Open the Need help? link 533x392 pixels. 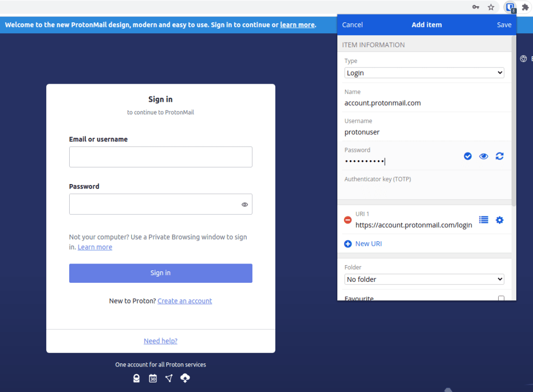click(160, 341)
